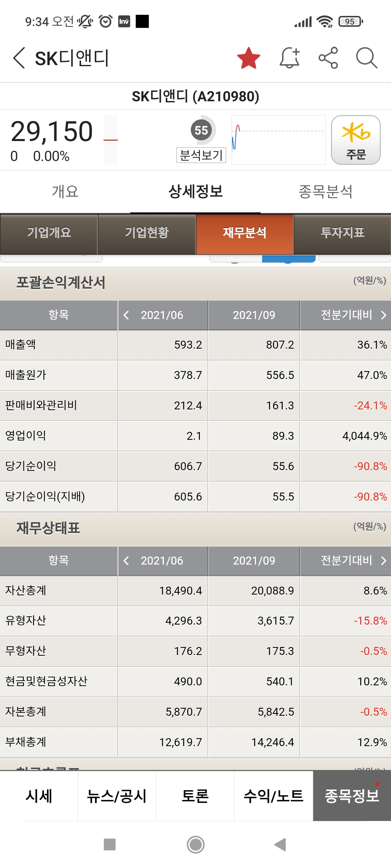Select the 매출액 row label
Viewport: 391px width, 868px height.
pyautogui.click(x=21, y=345)
